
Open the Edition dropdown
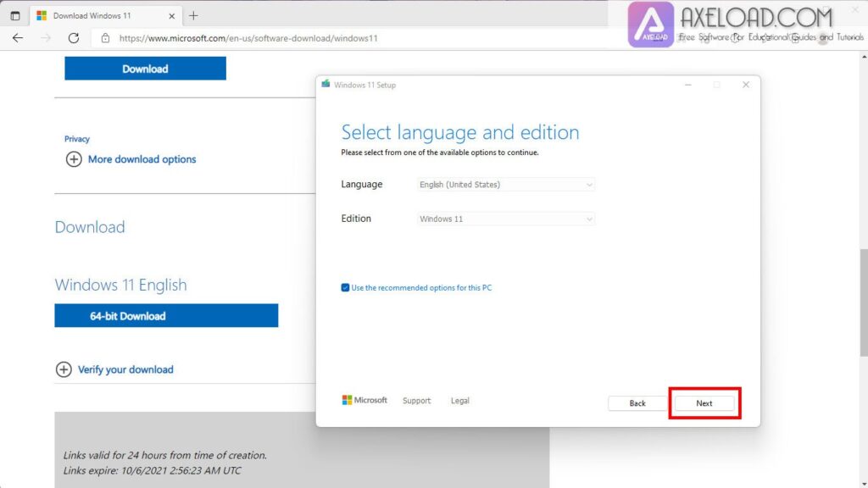(505, 219)
